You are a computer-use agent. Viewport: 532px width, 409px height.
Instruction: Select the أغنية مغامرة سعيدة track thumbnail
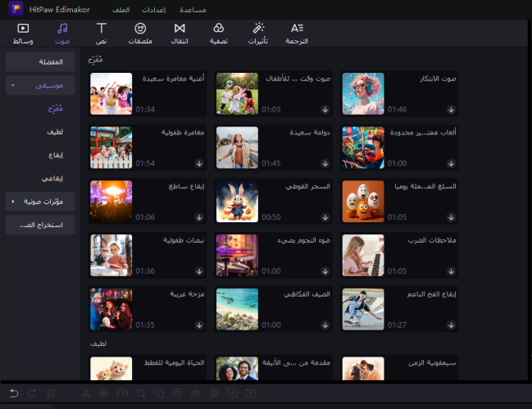click(111, 93)
